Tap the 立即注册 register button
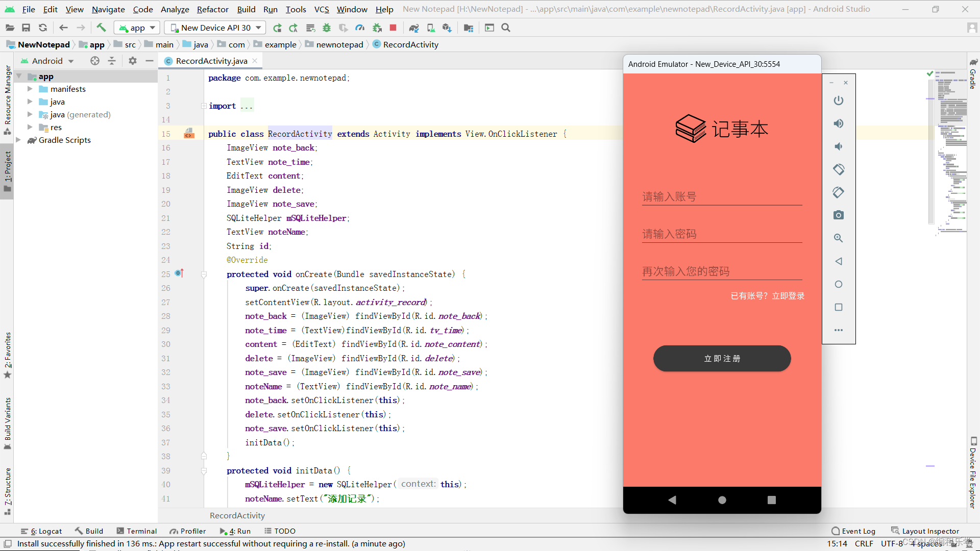 point(722,359)
